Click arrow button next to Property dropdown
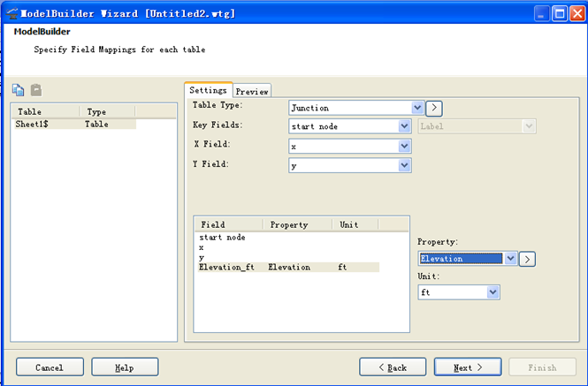The width and height of the screenshot is (588, 386). (527, 259)
